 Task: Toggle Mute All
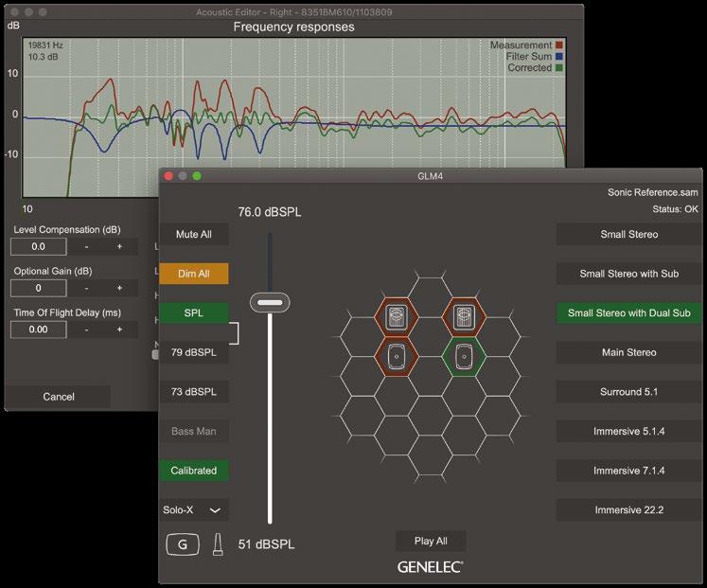click(194, 235)
